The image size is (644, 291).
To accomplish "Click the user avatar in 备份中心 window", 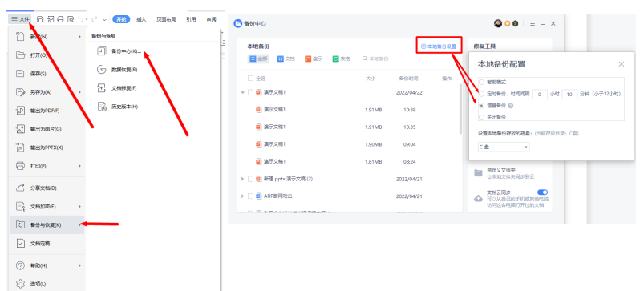I will pyautogui.click(x=498, y=23).
